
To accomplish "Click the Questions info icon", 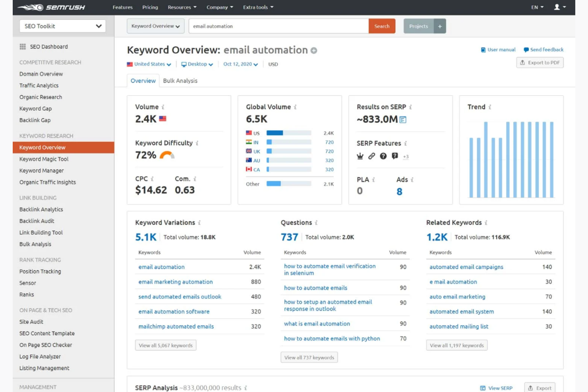I will 316,223.
